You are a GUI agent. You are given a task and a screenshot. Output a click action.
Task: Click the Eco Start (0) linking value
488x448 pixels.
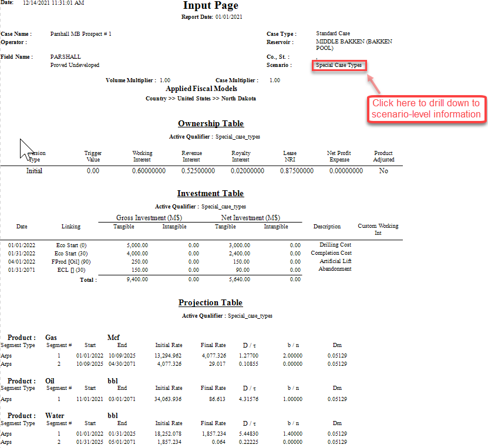[72, 245]
